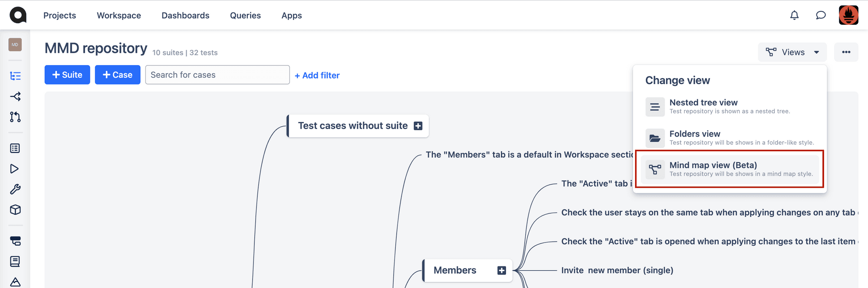
Task: Select Folders view option
Action: tap(730, 138)
